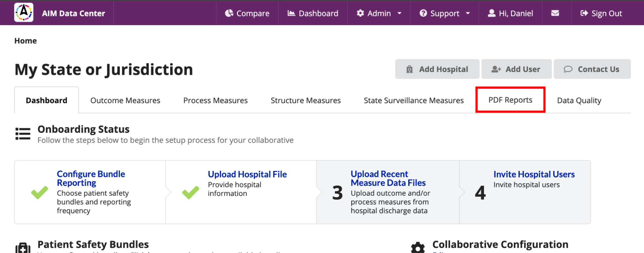This screenshot has height=253, width=644.
Task: Click the Onboarding Status list icon
Action: 23,133
